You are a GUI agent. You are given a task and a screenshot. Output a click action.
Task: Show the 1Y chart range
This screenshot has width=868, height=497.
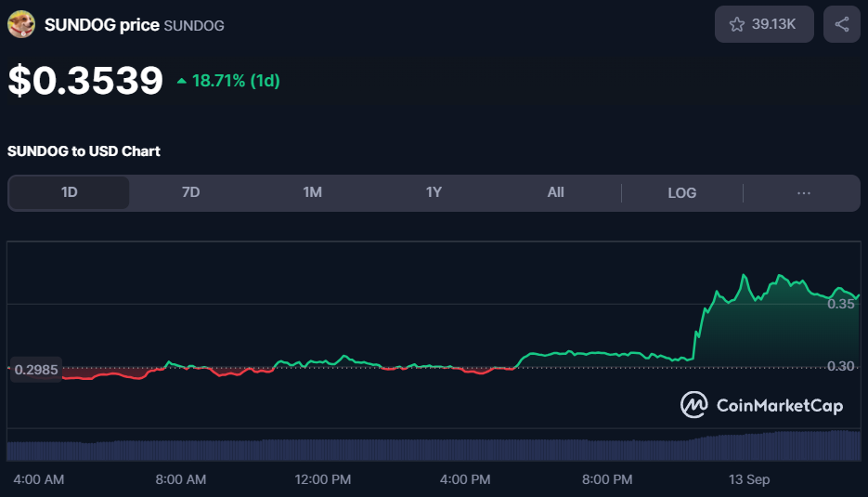434,192
